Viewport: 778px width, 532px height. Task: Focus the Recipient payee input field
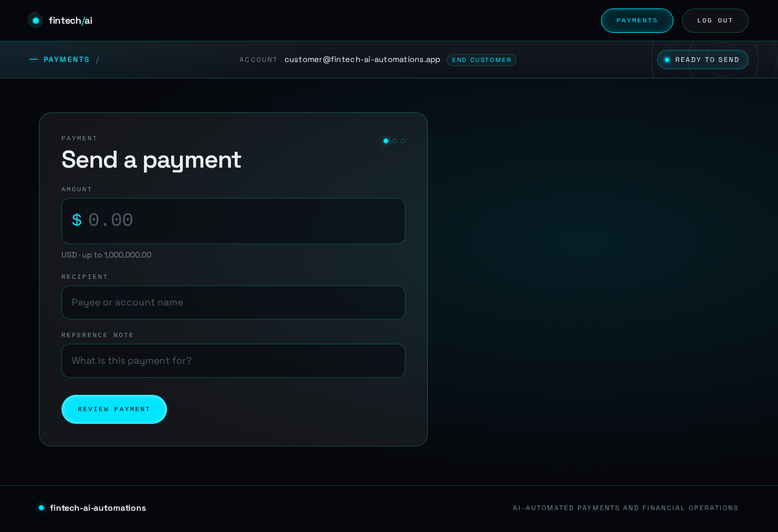(x=233, y=302)
